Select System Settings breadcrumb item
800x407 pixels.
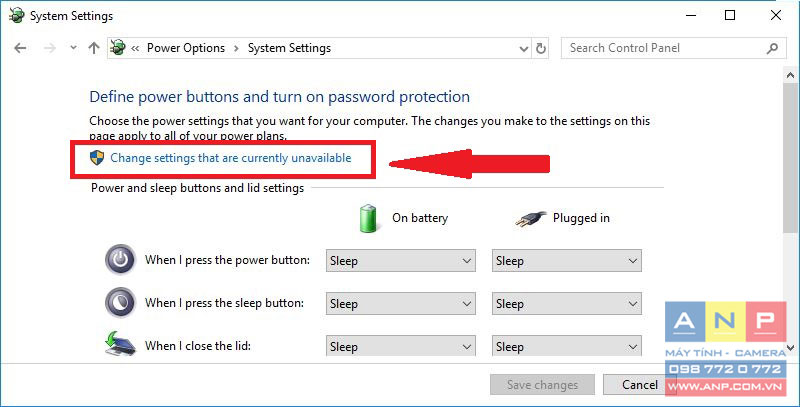pyautogui.click(x=289, y=48)
